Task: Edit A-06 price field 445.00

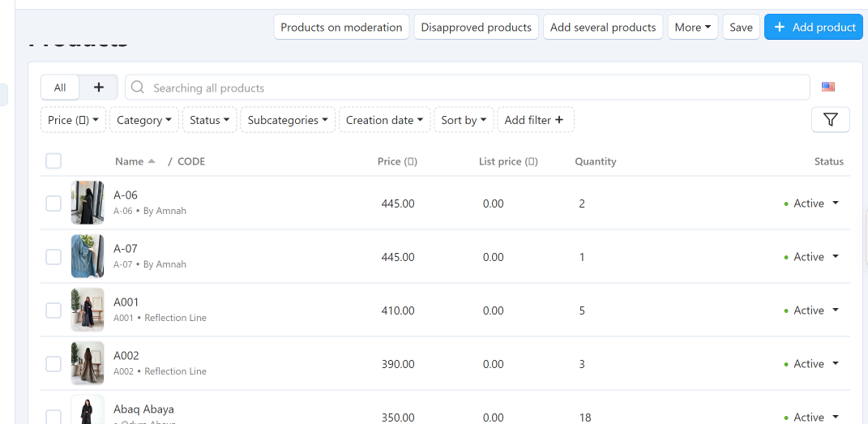Action: pos(397,203)
